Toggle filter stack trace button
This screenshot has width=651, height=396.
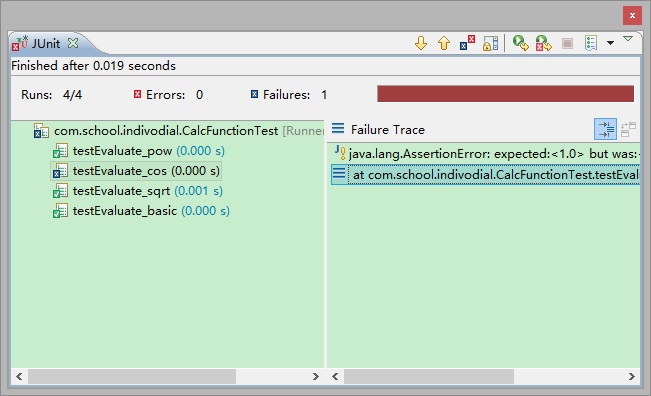(x=605, y=129)
